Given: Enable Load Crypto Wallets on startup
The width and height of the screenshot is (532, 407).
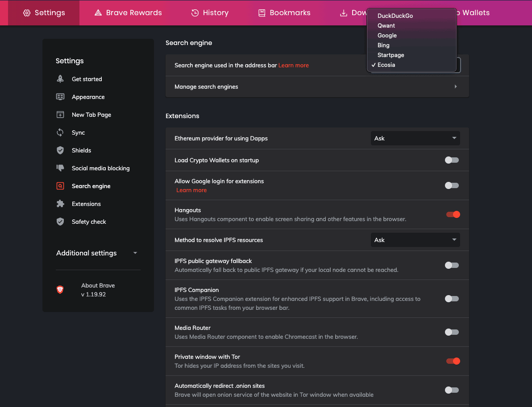Looking at the screenshot, I should (x=452, y=160).
